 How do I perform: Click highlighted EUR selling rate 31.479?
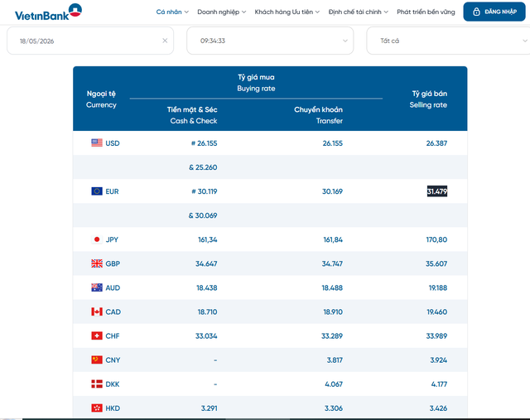click(437, 191)
